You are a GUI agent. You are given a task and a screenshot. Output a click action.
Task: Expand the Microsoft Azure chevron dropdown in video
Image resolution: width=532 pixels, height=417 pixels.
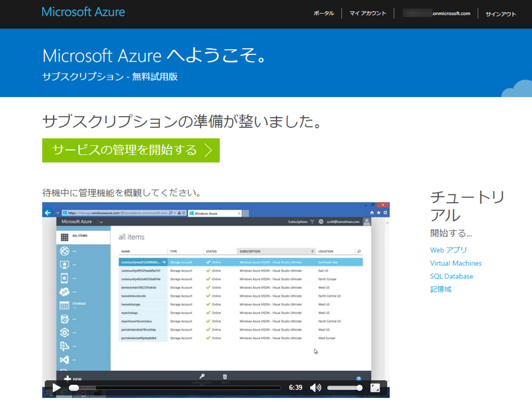101,222
